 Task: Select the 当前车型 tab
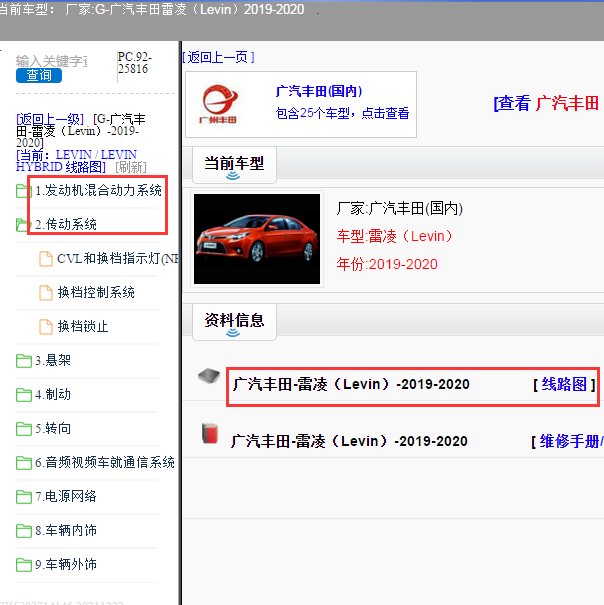point(234,165)
